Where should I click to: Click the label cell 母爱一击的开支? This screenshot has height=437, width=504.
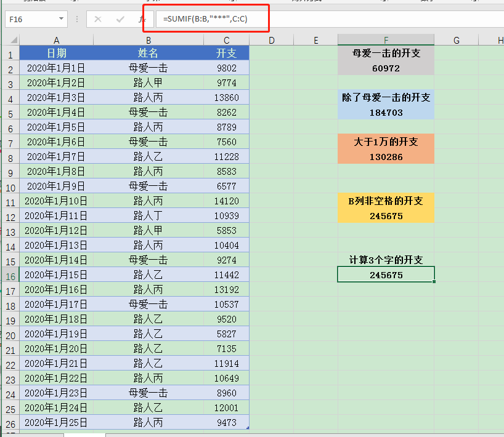pyautogui.click(x=386, y=53)
